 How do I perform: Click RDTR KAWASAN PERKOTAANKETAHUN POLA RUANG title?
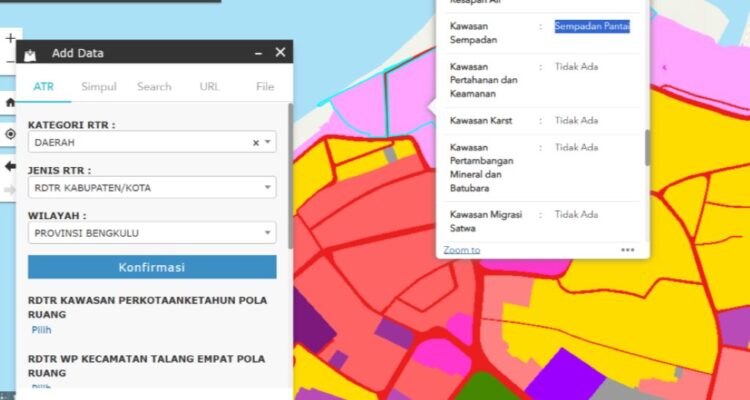coord(147,307)
